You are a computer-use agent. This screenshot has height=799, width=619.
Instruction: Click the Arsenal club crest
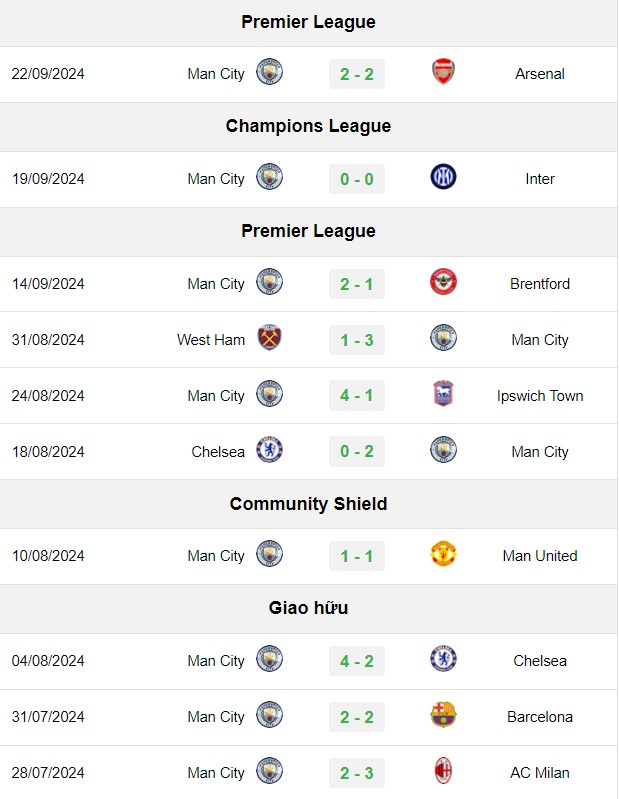click(x=443, y=72)
